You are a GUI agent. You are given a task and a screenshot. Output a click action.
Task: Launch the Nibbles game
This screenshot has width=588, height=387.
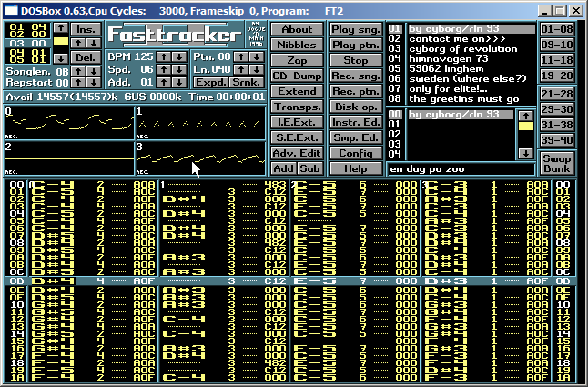click(297, 45)
